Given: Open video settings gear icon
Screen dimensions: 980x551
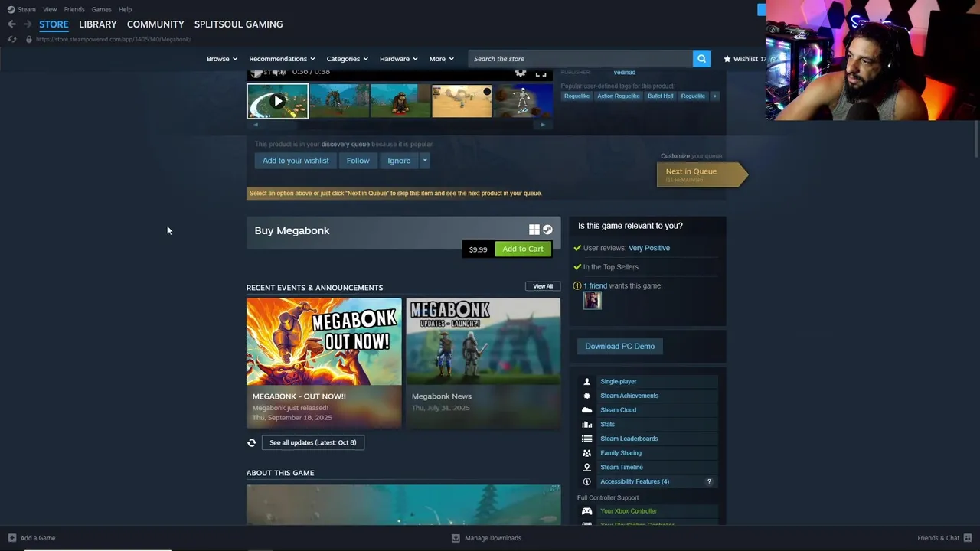Looking at the screenshot, I should [x=521, y=72].
